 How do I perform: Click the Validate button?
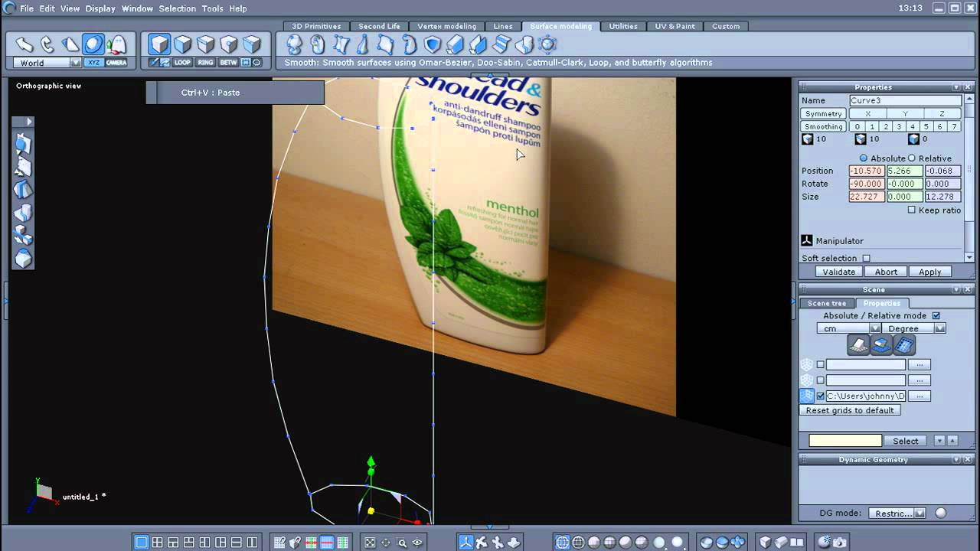coord(839,272)
